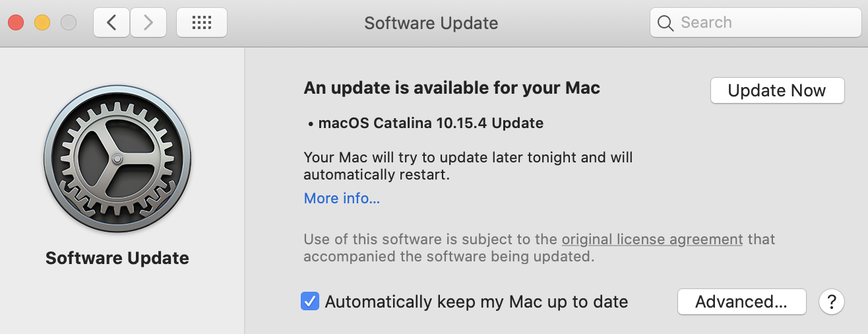This screenshot has width=868, height=334.
Task: Click the Software Update window title
Action: pyautogui.click(x=431, y=23)
